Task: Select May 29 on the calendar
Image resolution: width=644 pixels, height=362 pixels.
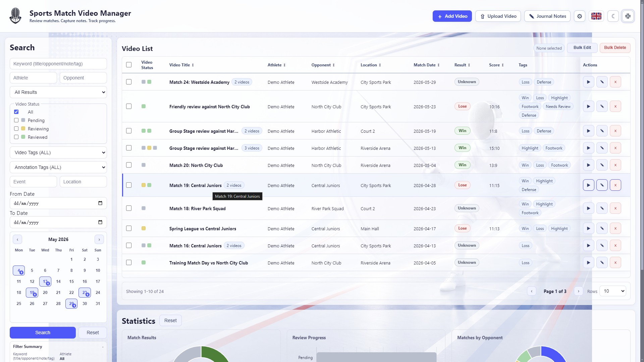Action: click(x=71, y=304)
